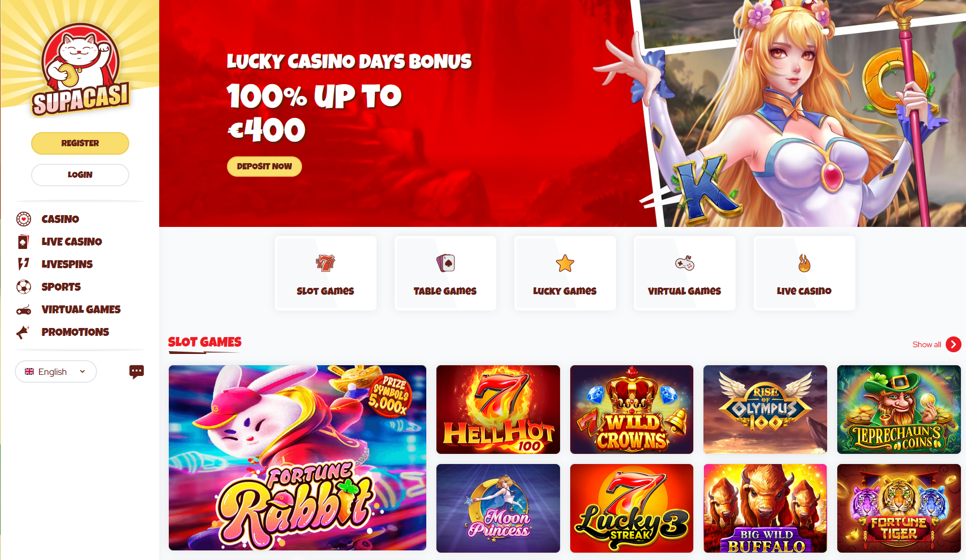Viewport: 966px width, 560px height.
Task: Click the Virtual Games controller sidebar icon
Action: click(24, 309)
